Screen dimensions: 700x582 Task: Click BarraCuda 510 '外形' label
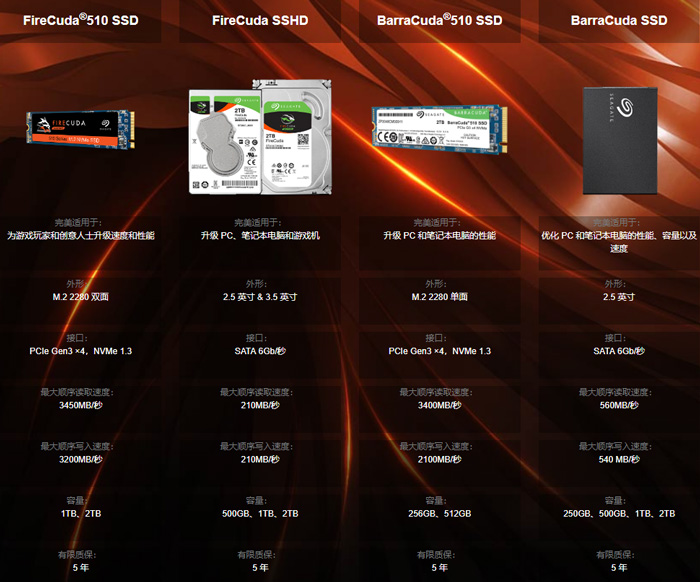click(x=436, y=284)
